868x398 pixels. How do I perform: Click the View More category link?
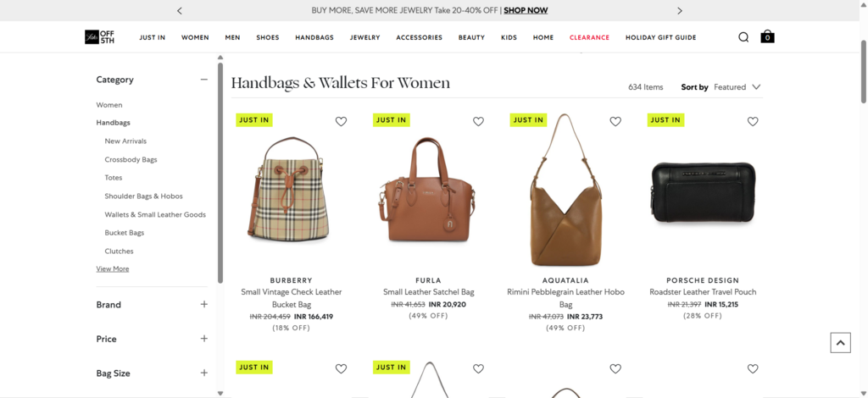click(x=113, y=269)
